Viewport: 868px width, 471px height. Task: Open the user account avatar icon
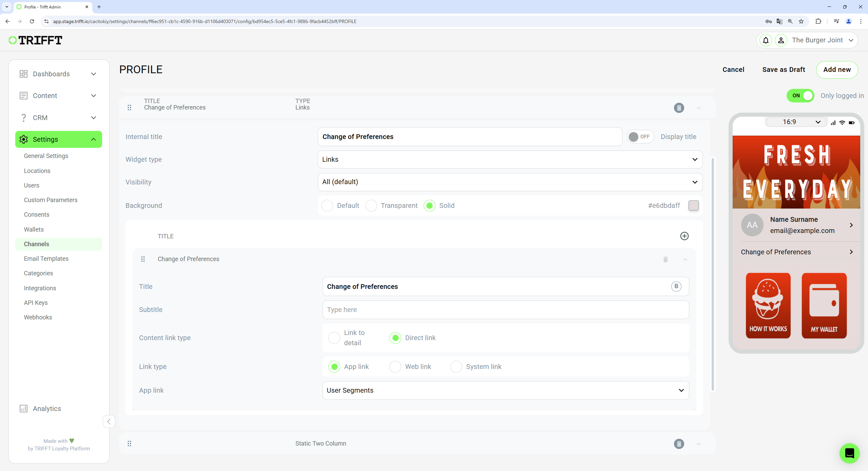781,40
